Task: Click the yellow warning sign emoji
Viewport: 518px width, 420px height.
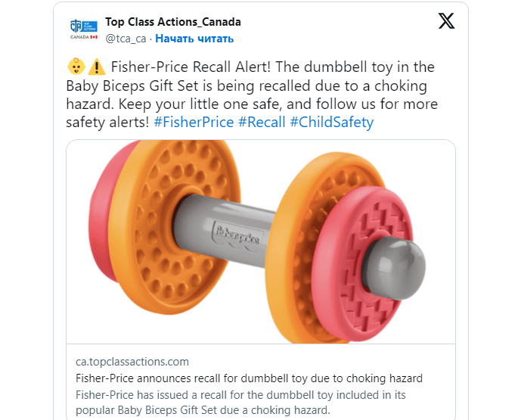Action: pyautogui.click(x=96, y=67)
